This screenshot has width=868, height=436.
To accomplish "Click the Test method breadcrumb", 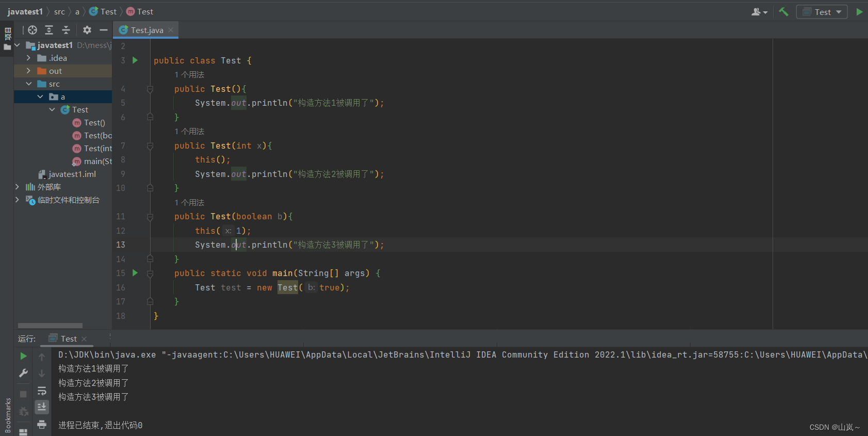I will [x=140, y=11].
